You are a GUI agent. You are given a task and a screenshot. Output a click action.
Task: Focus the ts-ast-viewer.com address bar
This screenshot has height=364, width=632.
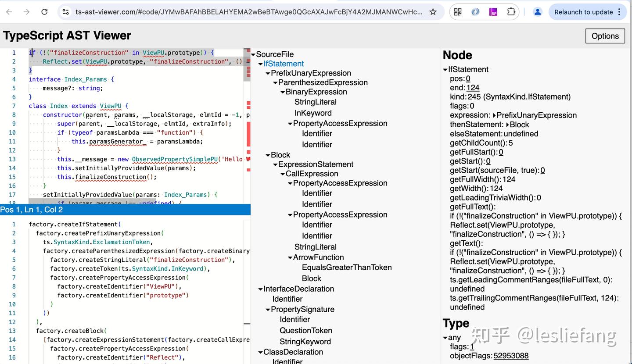249,12
